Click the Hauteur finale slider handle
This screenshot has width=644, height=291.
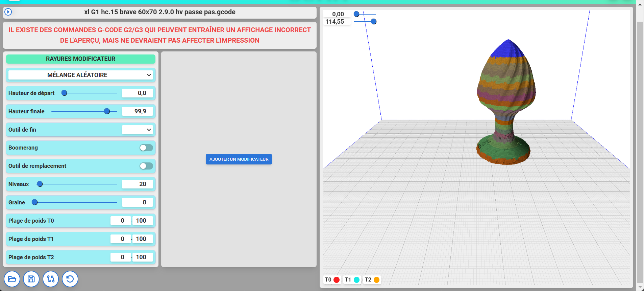(x=107, y=111)
